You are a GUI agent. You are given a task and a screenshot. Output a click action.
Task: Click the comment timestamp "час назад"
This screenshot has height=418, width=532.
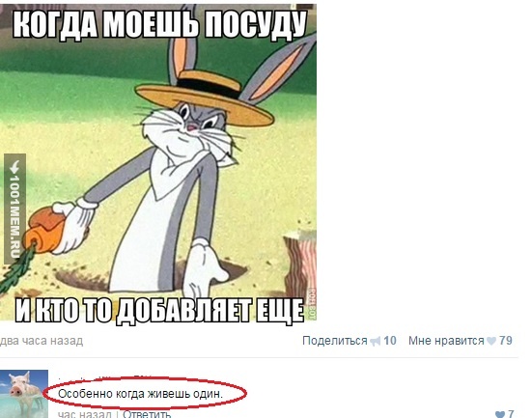point(84,414)
